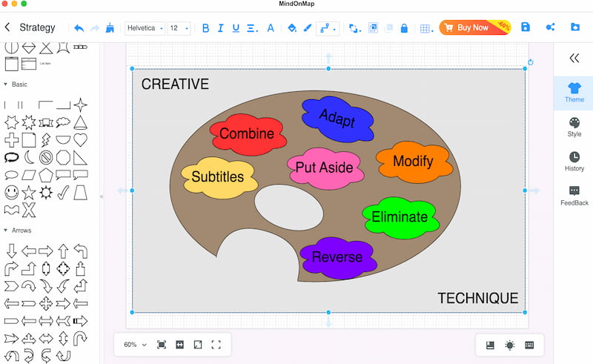The width and height of the screenshot is (593, 364).
Task: Click the lock icon in toolbar
Action: point(404,28)
